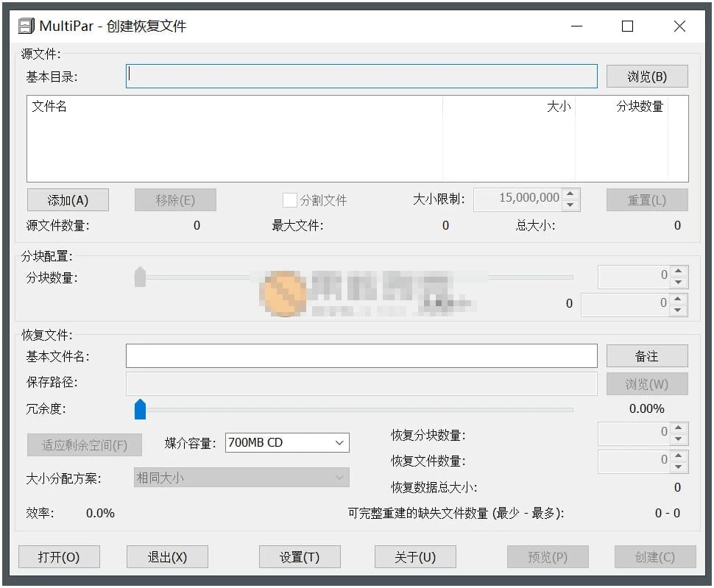Click 退出(X) to exit application
This screenshot has height=588, width=714.
(x=167, y=557)
